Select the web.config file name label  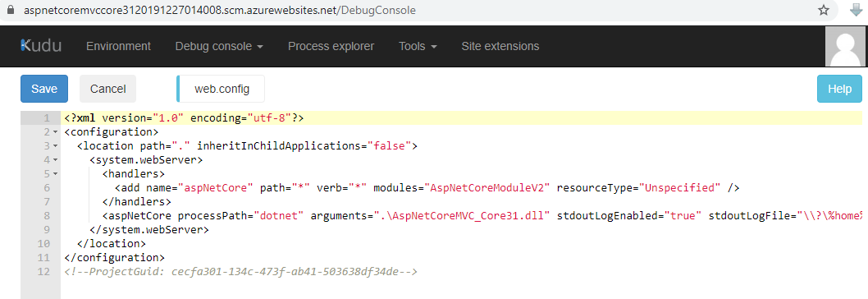(x=222, y=89)
